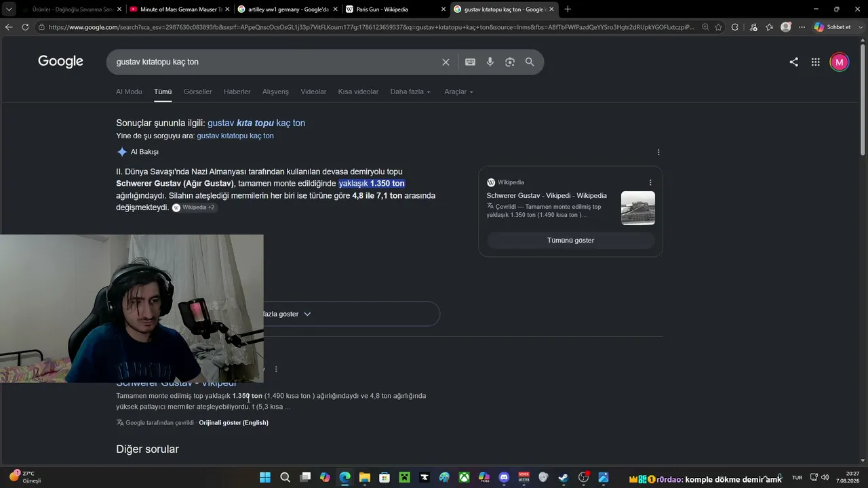Open the Windows Start menu
This screenshot has width=868, height=488.
click(265, 477)
